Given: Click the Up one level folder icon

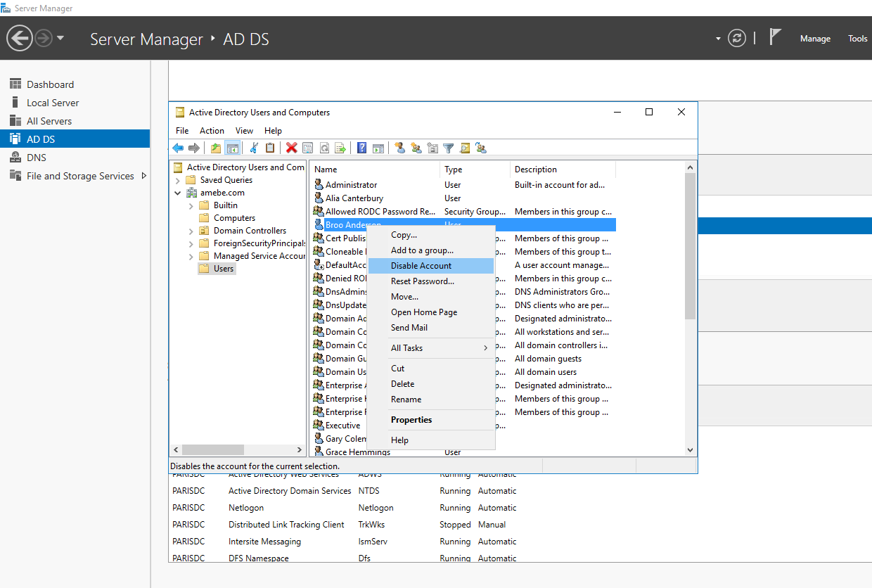Looking at the screenshot, I should pyautogui.click(x=216, y=148).
